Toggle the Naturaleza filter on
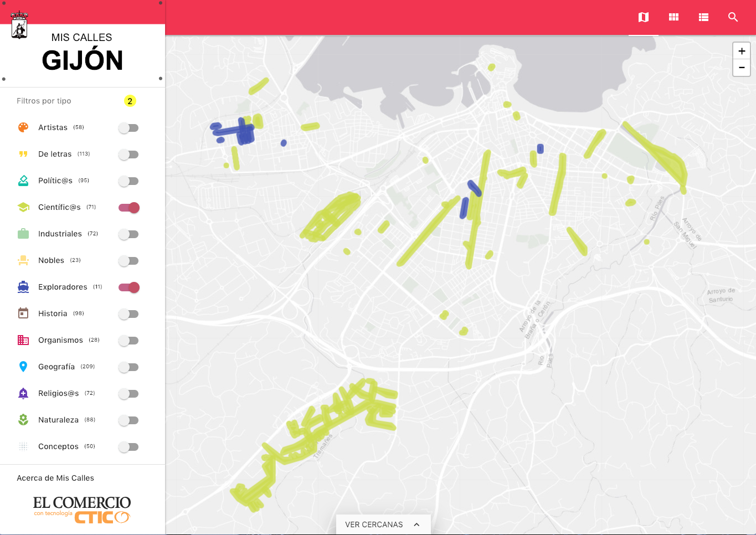756x535 pixels. point(128,420)
